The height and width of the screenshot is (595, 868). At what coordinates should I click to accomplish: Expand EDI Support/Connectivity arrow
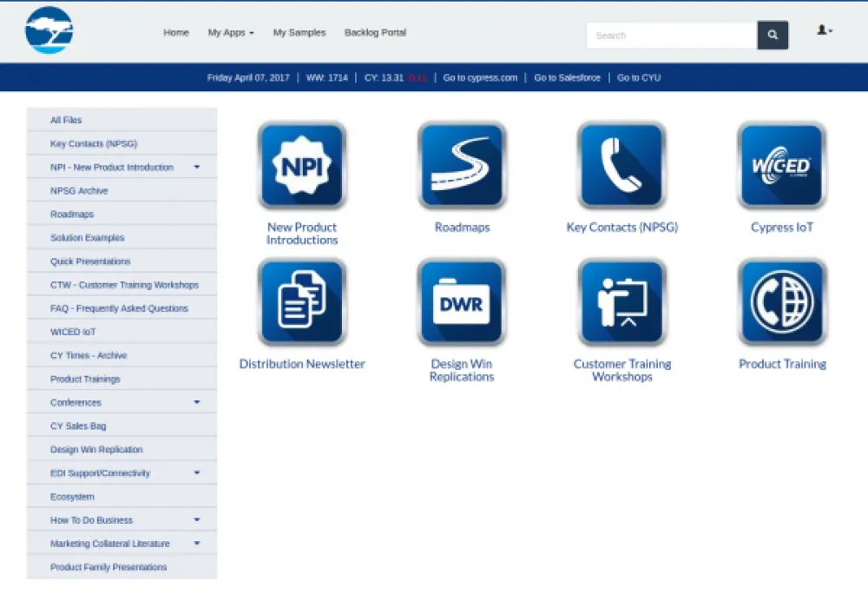tap(196, 473)
